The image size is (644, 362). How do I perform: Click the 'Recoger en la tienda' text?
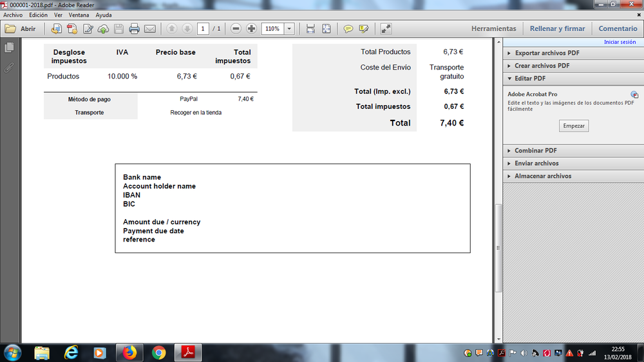click(196, 113)
